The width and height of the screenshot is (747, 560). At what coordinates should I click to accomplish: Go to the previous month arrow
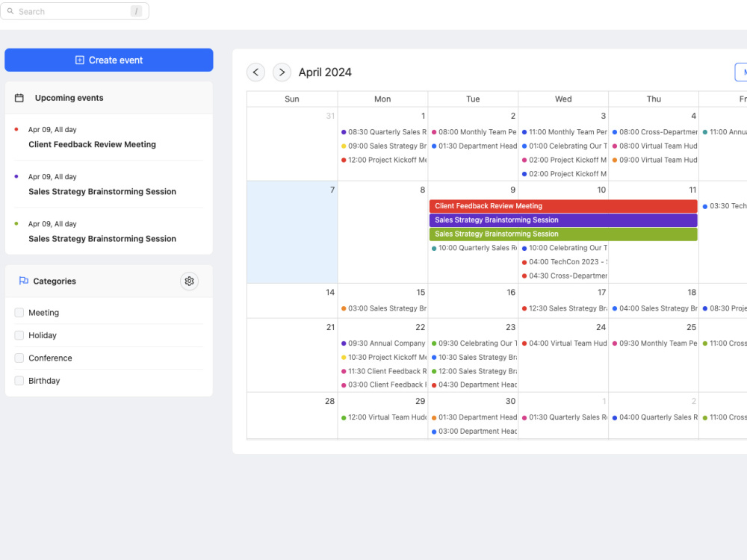tap(255, 72)
